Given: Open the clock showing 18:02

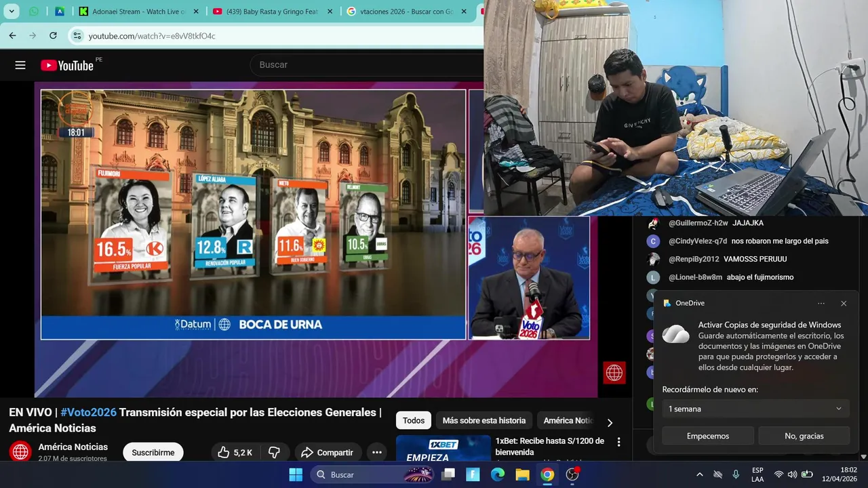Looking at the screenshot, I should (x=840, y=474).
